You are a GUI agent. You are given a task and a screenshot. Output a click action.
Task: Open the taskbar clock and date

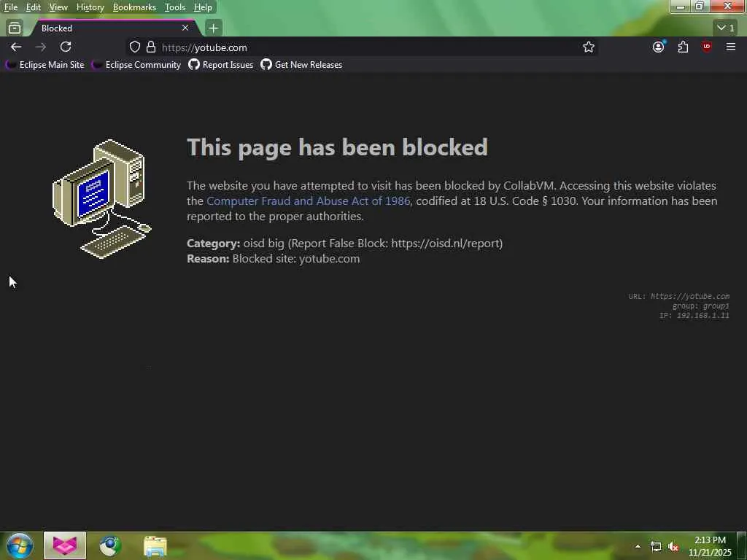coord(710,546)
